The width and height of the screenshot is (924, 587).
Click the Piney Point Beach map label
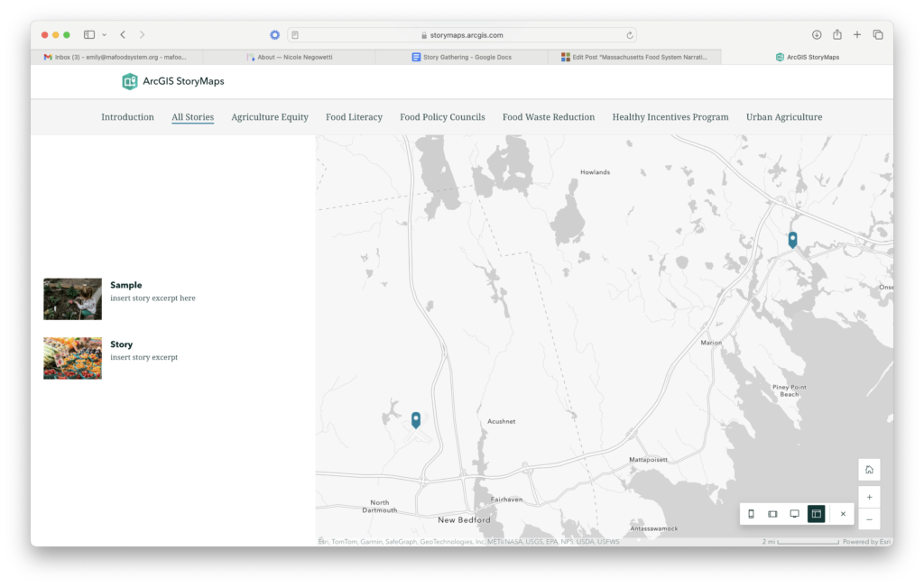790,391
